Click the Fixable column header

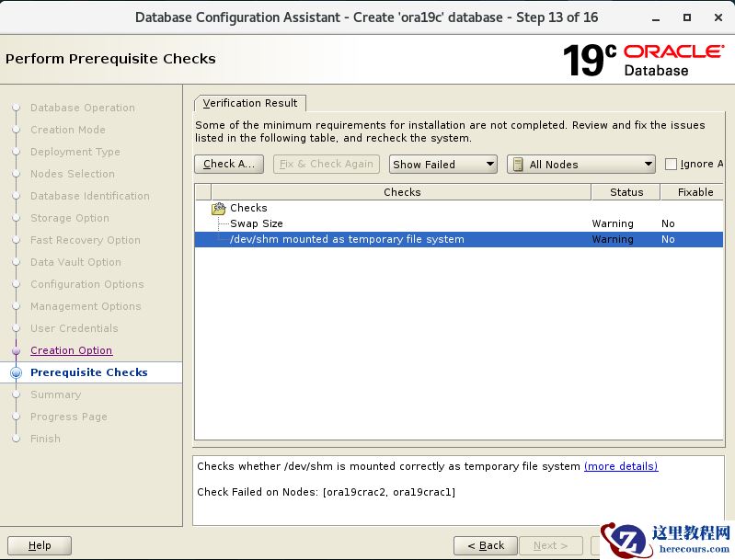coord(693,192)
